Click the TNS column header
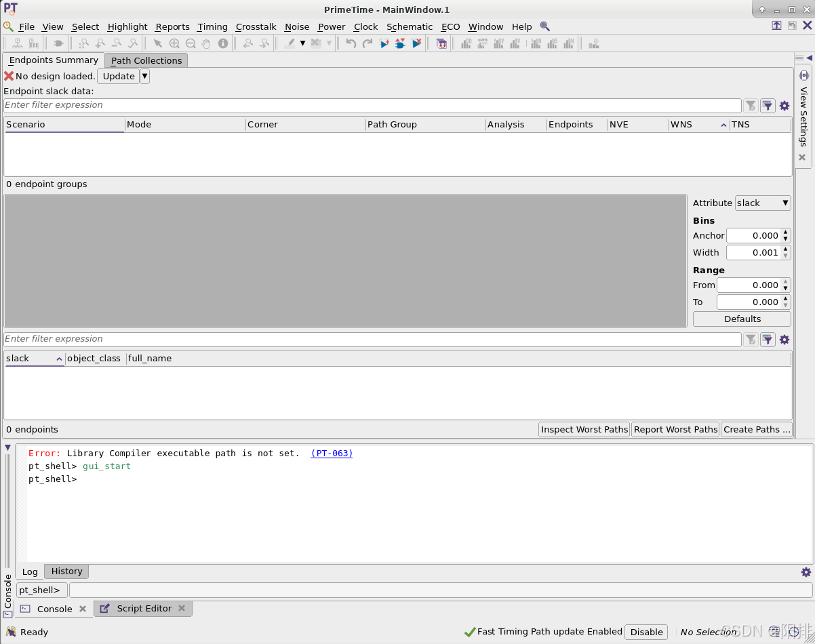 (760, 125)
